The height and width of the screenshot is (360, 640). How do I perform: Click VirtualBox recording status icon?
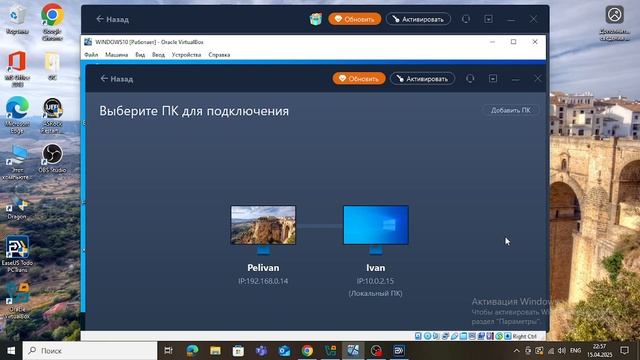point(481,336)
